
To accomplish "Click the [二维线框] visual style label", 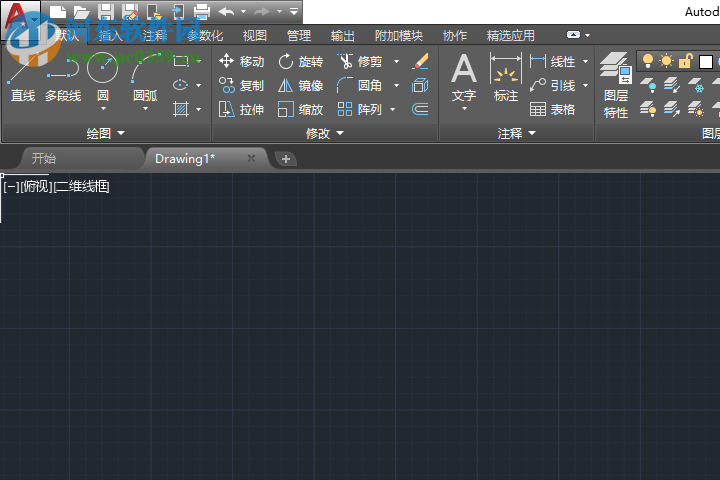I will (82, 186).
